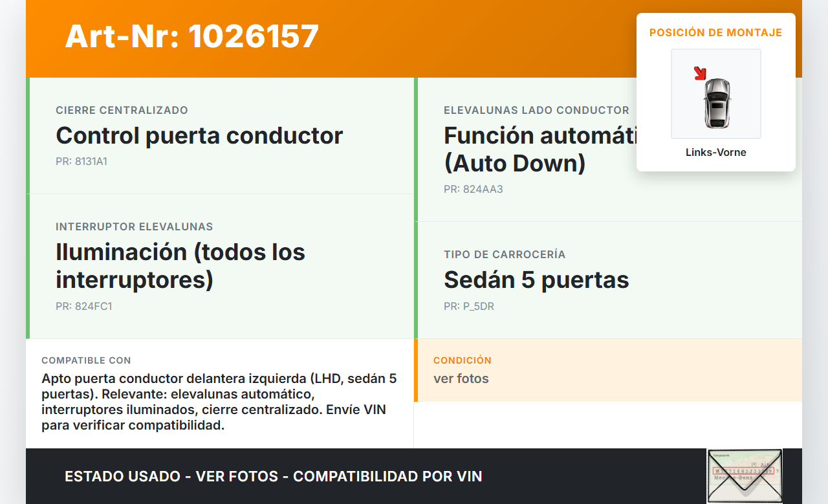Viewport: 828px width, 504px height.
Task: Click the 'Links-Vorne' caption
Action: click(716, 153)
